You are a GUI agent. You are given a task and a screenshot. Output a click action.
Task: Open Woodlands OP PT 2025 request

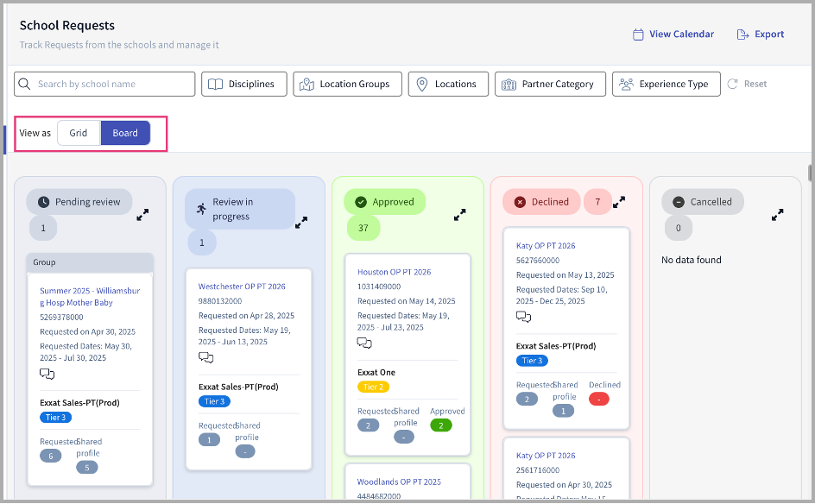[x=399, y=482]
